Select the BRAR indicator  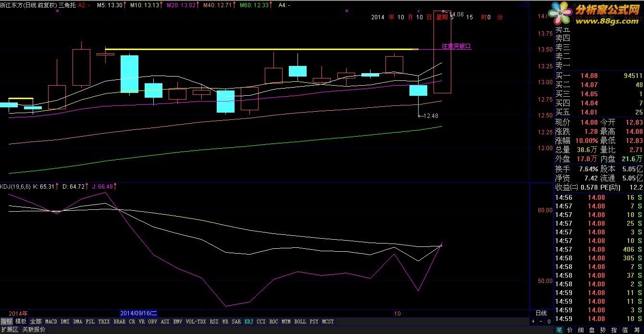coord(119,321)
